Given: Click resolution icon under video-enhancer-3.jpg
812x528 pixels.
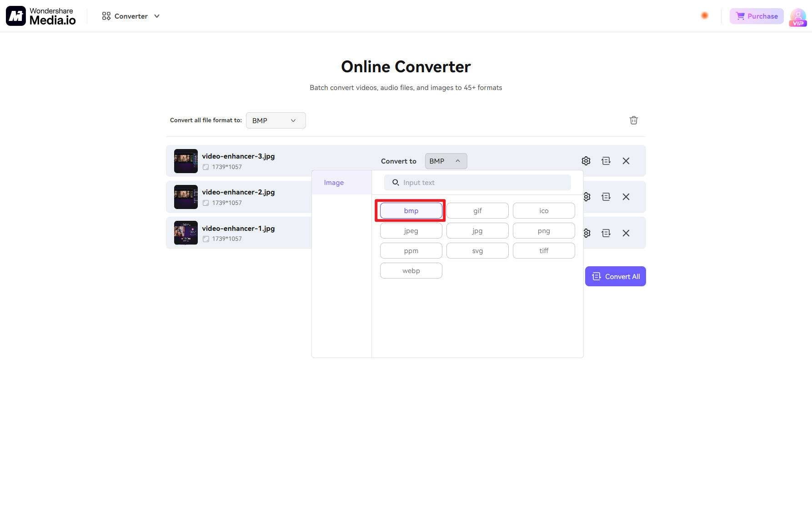Looking at the screenshot, I should [206, 167].
